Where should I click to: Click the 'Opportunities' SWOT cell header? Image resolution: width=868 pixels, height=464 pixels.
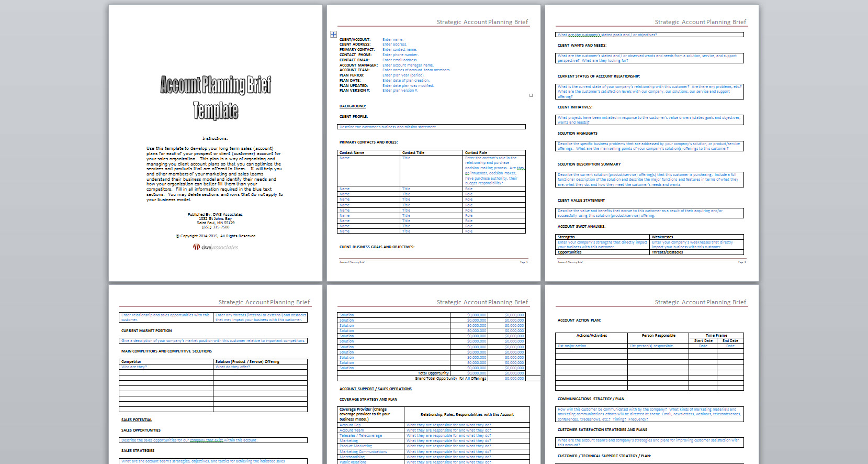tap(569, 252)
